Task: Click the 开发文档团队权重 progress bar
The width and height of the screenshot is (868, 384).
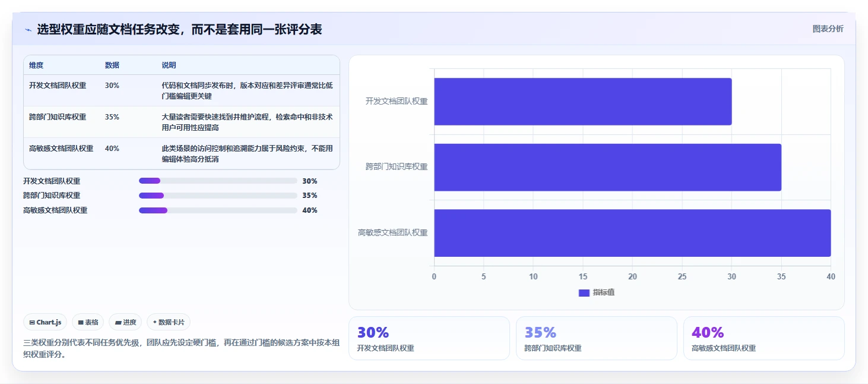Action: 218,181
